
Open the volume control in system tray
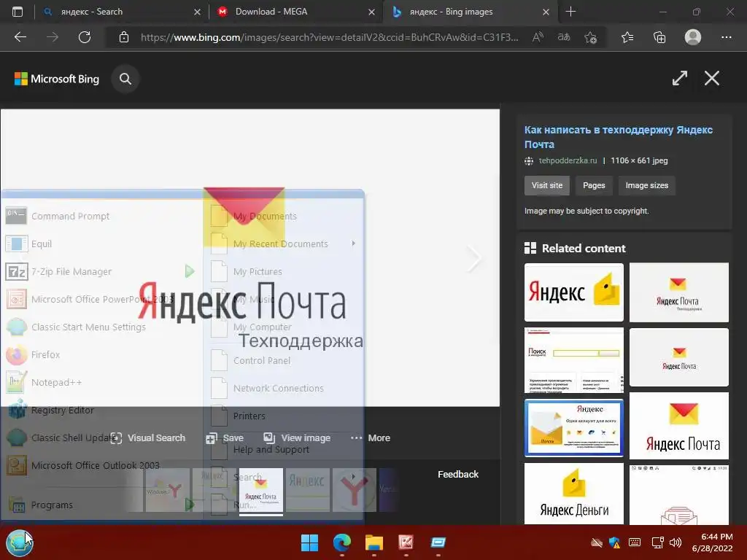pyautogui.click(x=675, y=542)
